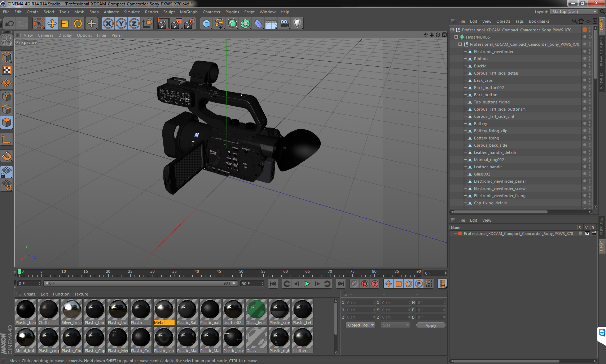Add a camera object
Screen dimensions: 606x364
pos(284,24)
